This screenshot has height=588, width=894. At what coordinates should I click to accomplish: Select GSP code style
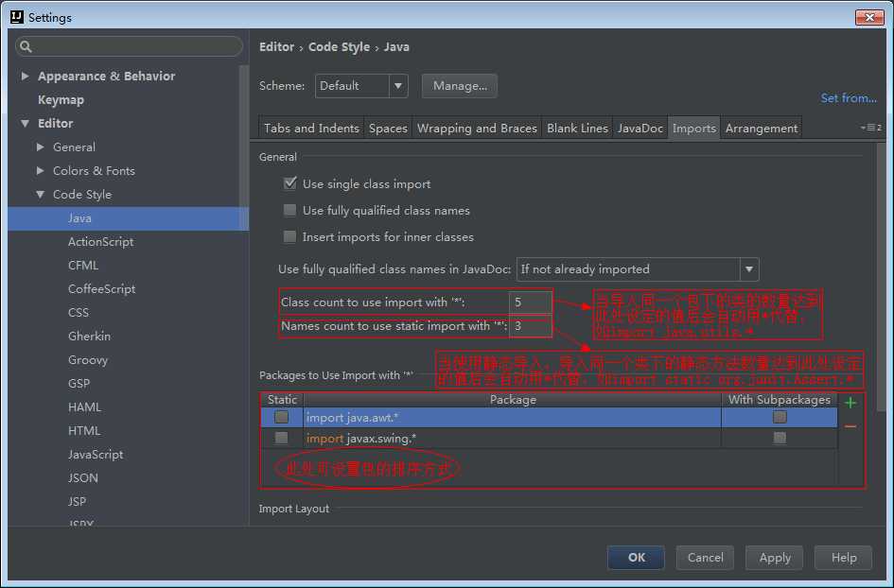[x=79, y=384]
